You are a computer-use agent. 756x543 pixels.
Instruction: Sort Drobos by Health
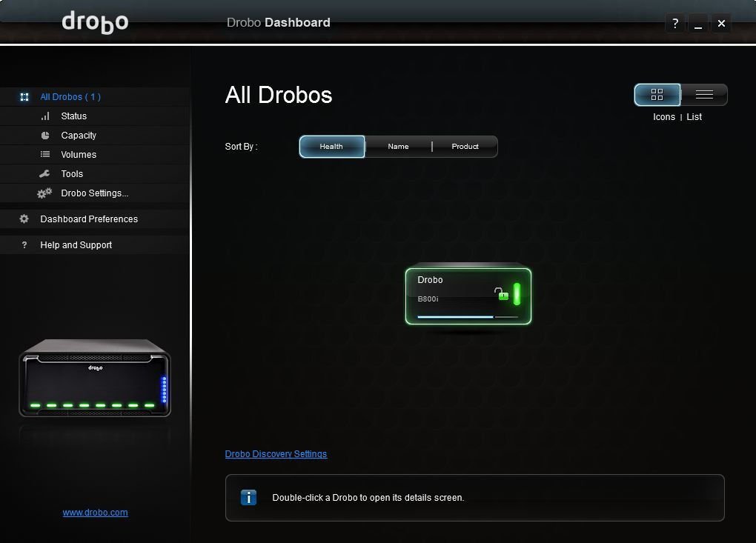[332, 147]
